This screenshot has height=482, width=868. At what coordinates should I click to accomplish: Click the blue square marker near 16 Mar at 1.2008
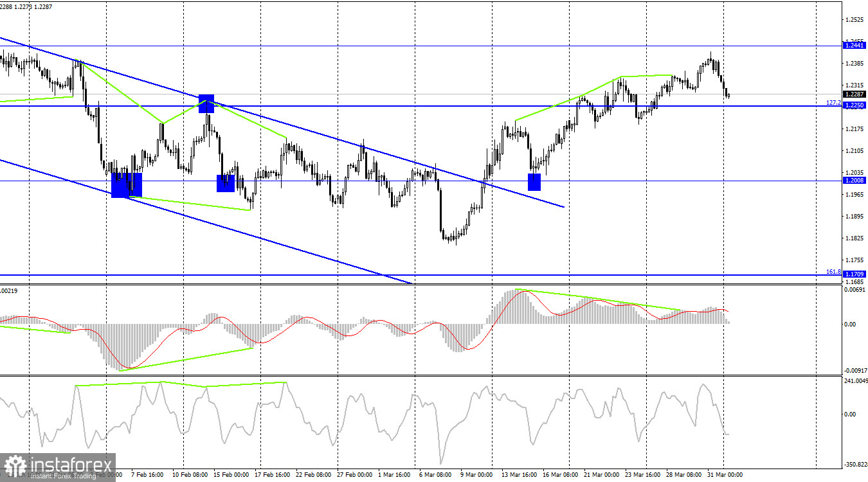(534, 182)
